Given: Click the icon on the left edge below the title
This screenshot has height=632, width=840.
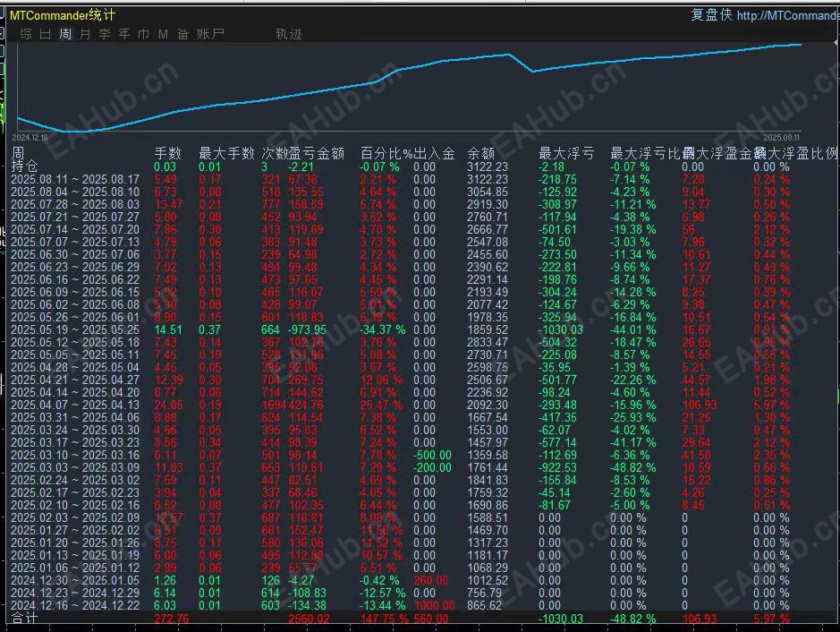Looking at the screenshot, I should point(4,32).
